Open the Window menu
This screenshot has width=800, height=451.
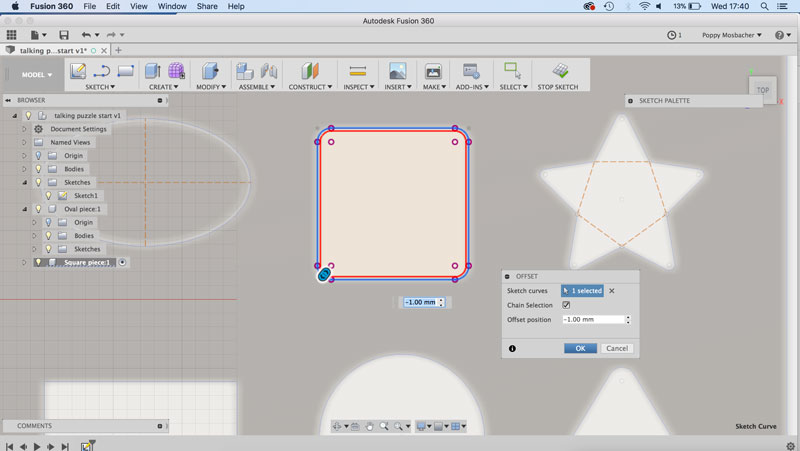point(172,6)
